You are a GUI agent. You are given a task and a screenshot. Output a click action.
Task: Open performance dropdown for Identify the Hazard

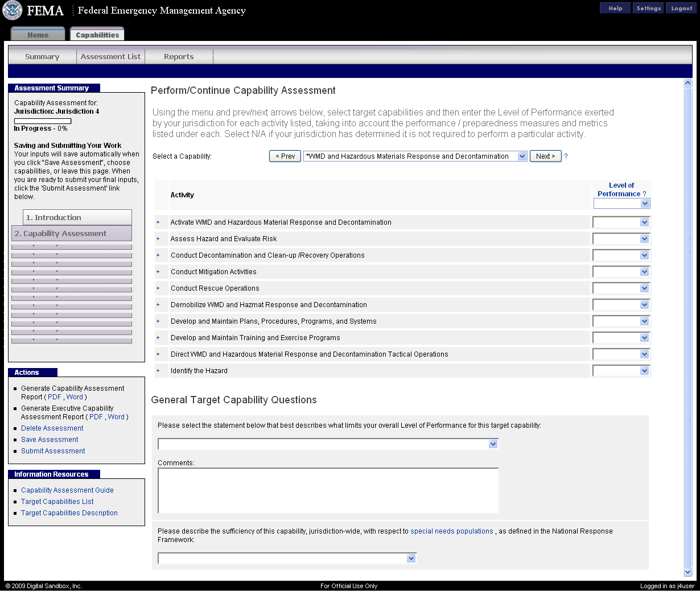tap(621, 371)
